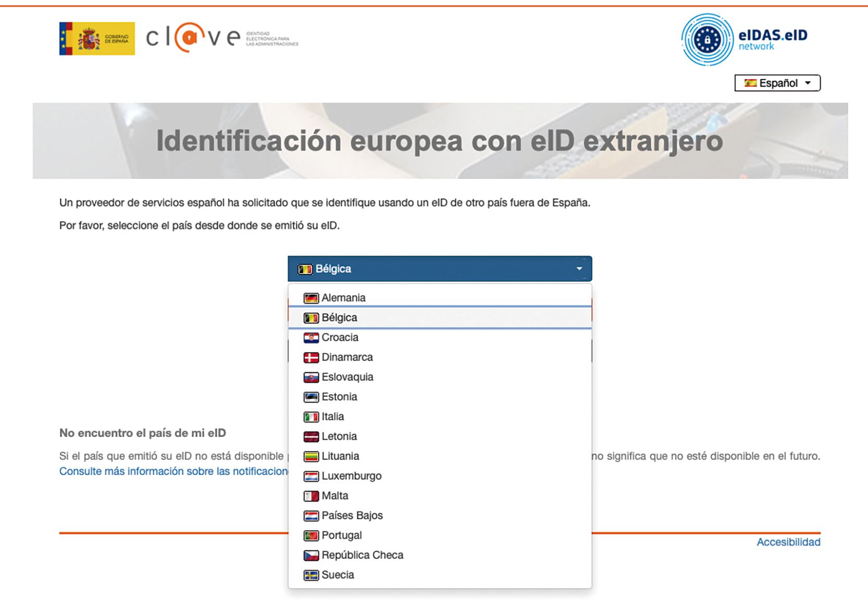Pick Eslovaquia as eID country
The image size is (868, 615).
click(440, 377)
